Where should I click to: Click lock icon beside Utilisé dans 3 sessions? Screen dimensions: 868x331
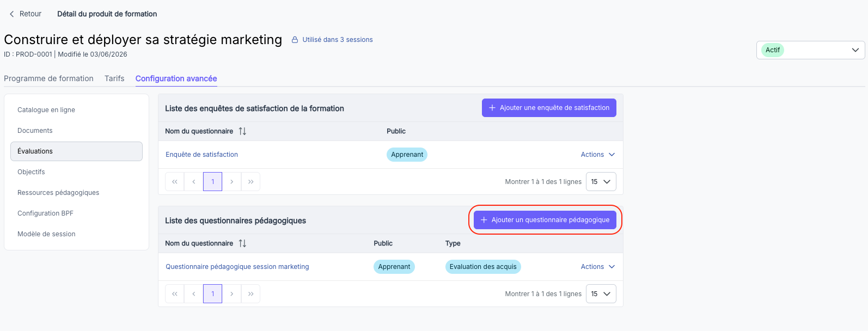pos(295,40)
